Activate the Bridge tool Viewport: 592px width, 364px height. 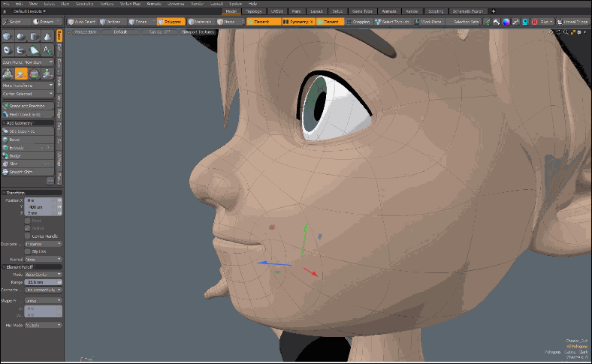[x=17, y=155]
